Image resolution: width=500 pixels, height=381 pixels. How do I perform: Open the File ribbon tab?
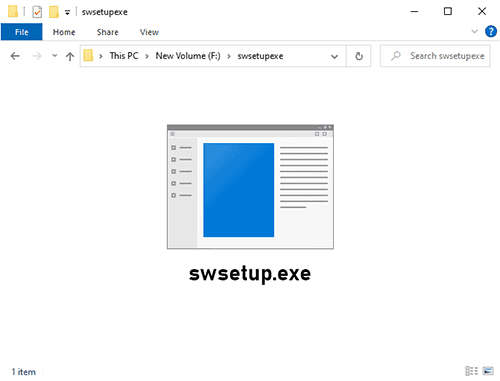22,32
